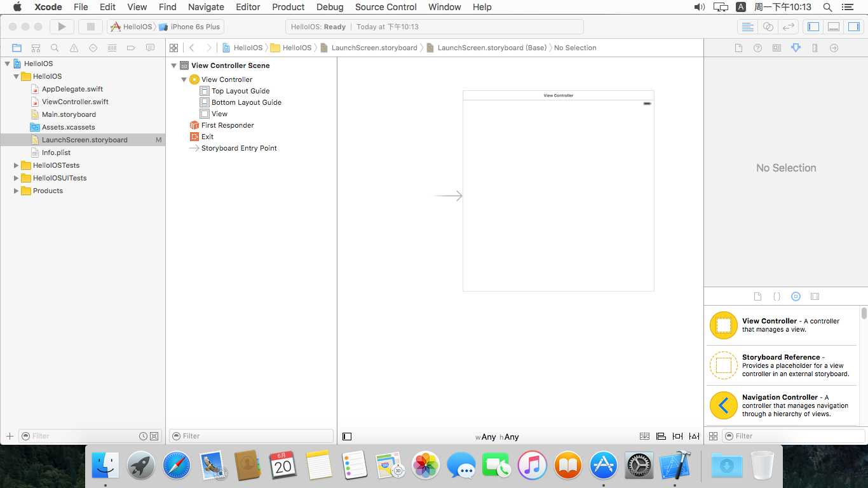
Task: Select Storyboard Reference in Object library
Action: 781,365
